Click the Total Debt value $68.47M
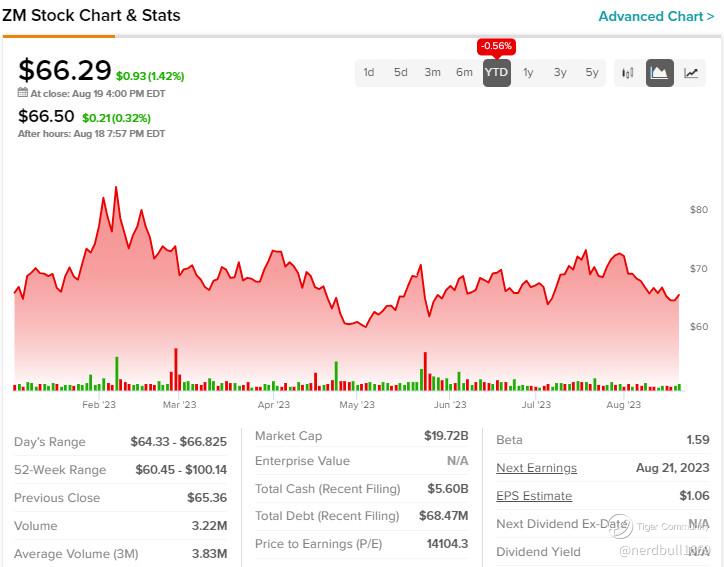 pyautogui.click(x=444, y=516)
